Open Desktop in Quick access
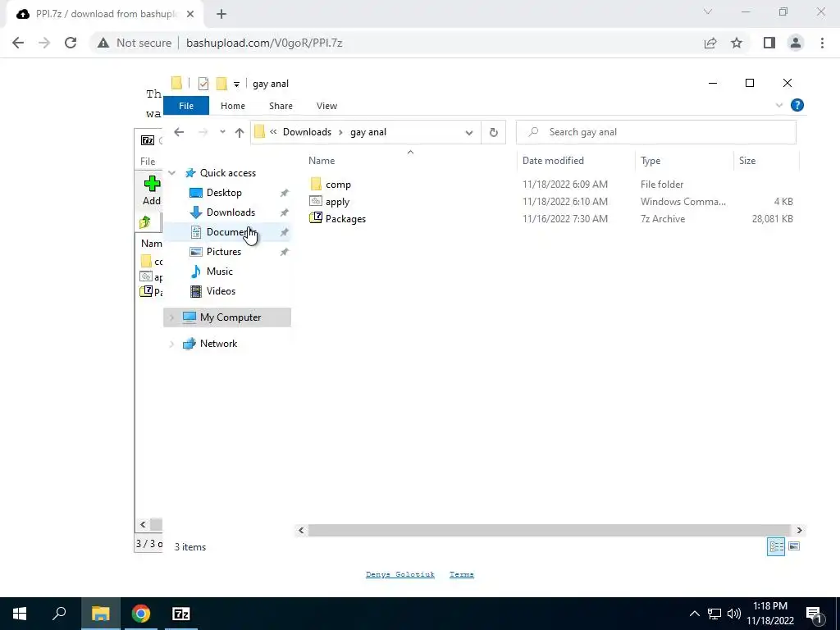 [x=224, y=192]
